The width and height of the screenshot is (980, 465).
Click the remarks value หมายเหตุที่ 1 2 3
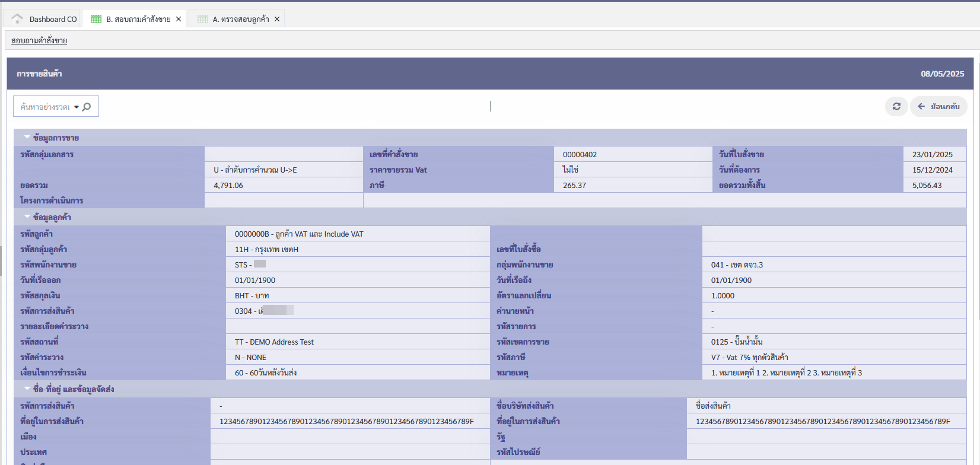(787, 372)
